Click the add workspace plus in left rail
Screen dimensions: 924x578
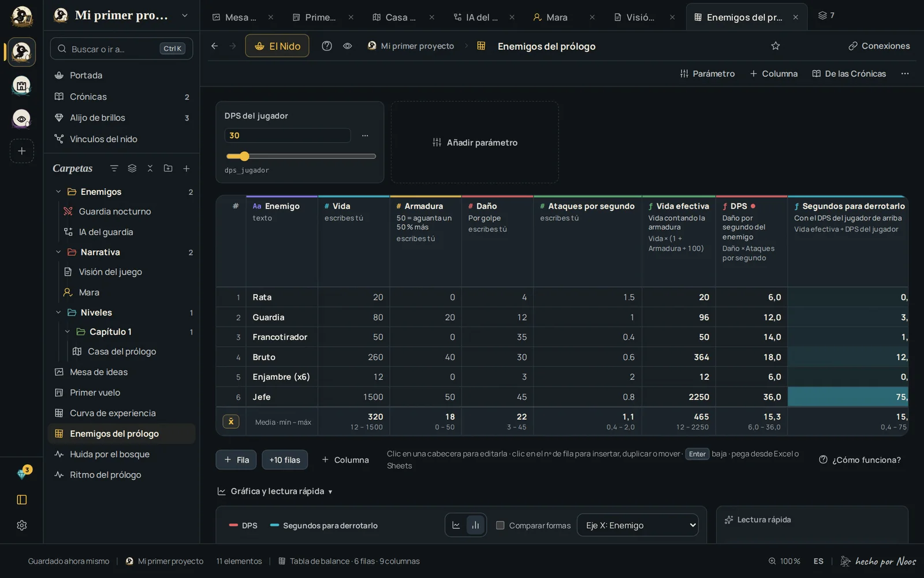(x=22, y=151)
